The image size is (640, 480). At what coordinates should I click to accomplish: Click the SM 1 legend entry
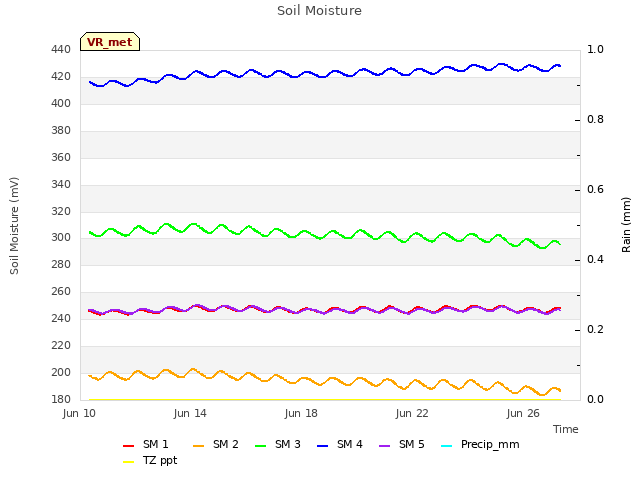[146, 444]
